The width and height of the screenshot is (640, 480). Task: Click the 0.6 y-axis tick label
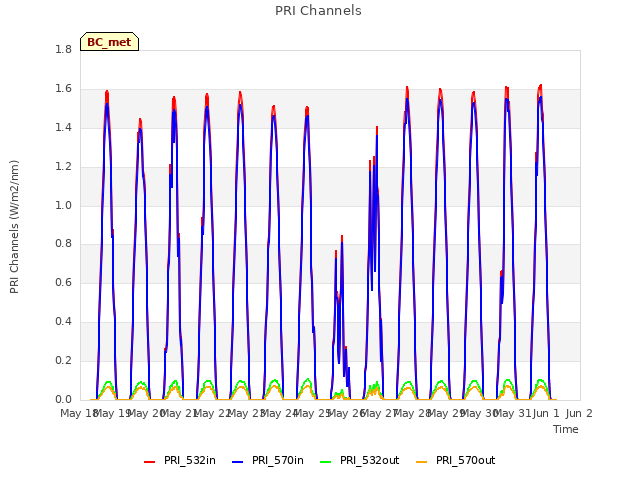click(x=63, y=282)
